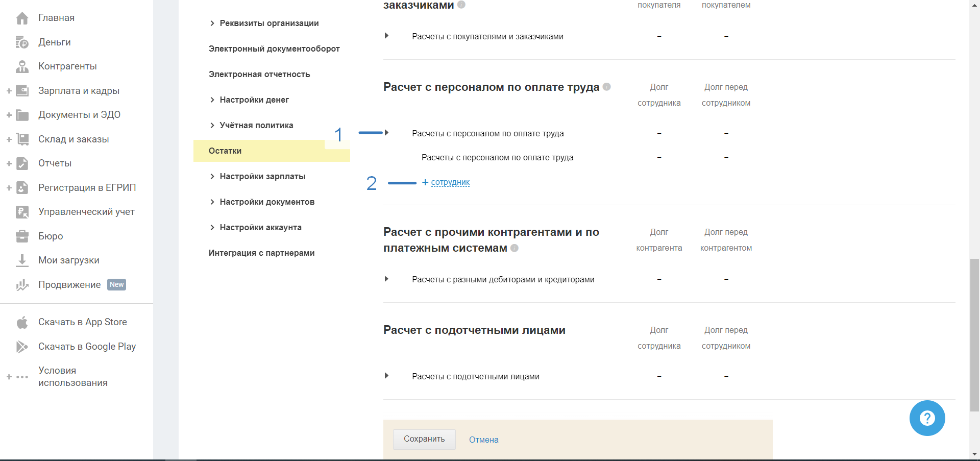980x461 pixels.
Task: Click the Отчеты document icon
Action: click(22, 163)
